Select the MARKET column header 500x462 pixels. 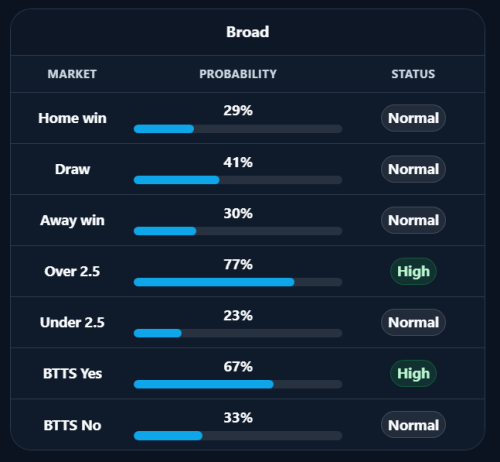pyautogui.click(x=72, y=74)
